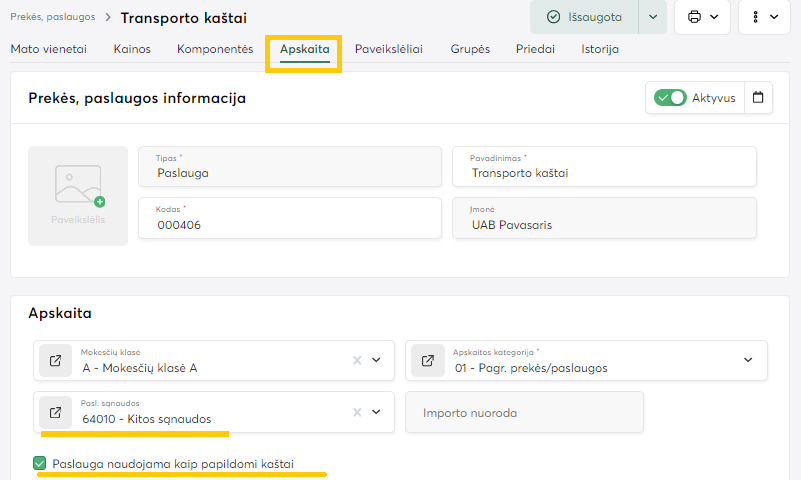Open linked Pasl. sąnaudos record icon

click(55, 412)
